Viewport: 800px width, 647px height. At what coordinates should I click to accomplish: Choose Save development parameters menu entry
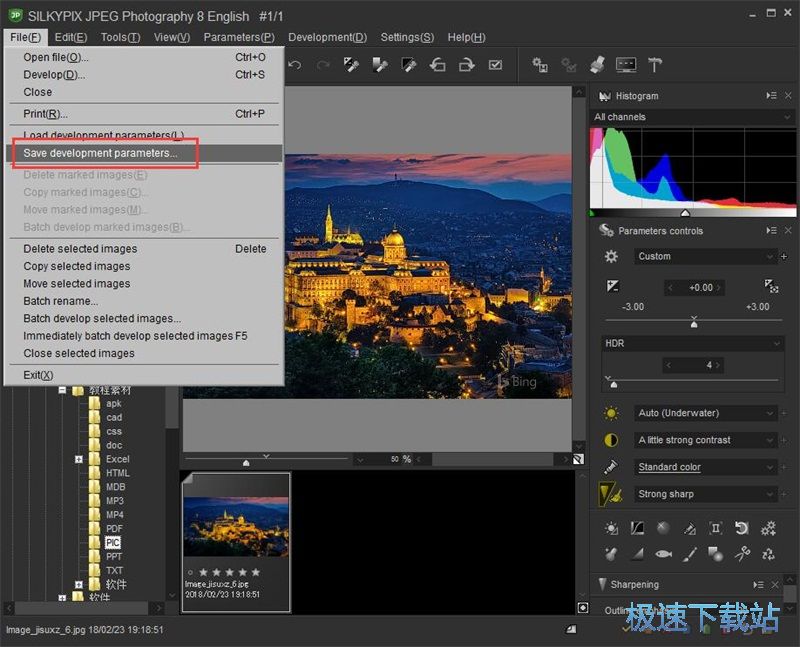(x=101, y=153)
